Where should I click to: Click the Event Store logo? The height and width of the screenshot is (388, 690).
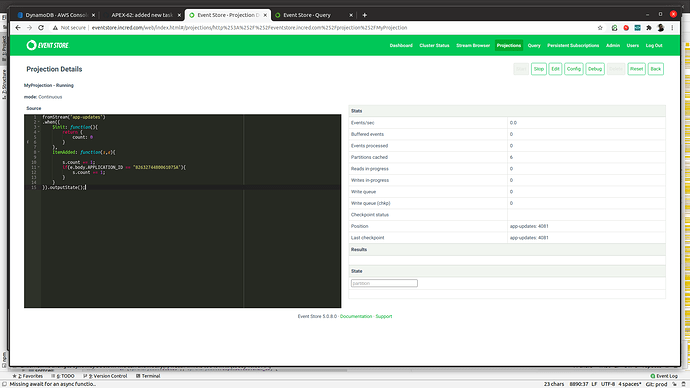[48, 45]
